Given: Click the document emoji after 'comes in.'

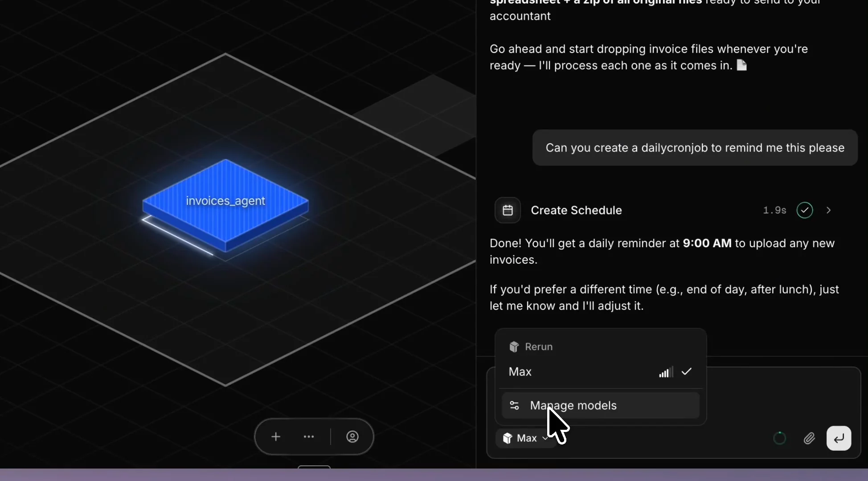Looking at the screenshot, I should coord(741,65).
